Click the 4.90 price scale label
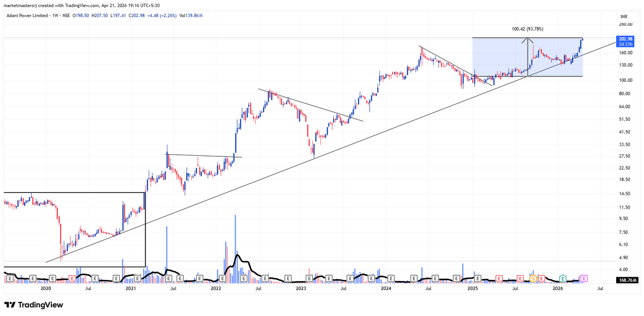 pyautogui.click(x=624, y=257)
